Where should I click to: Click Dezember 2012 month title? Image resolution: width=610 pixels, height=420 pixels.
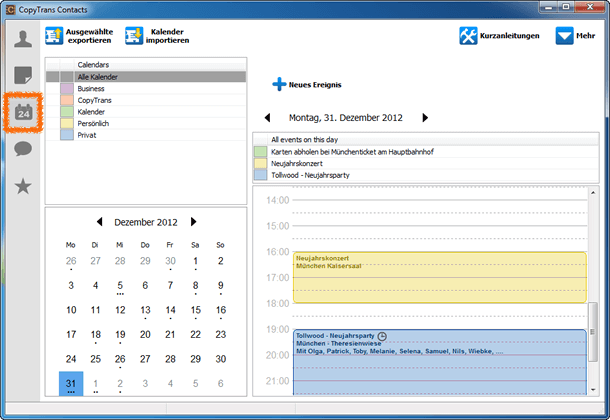click(x=146, y=222)
